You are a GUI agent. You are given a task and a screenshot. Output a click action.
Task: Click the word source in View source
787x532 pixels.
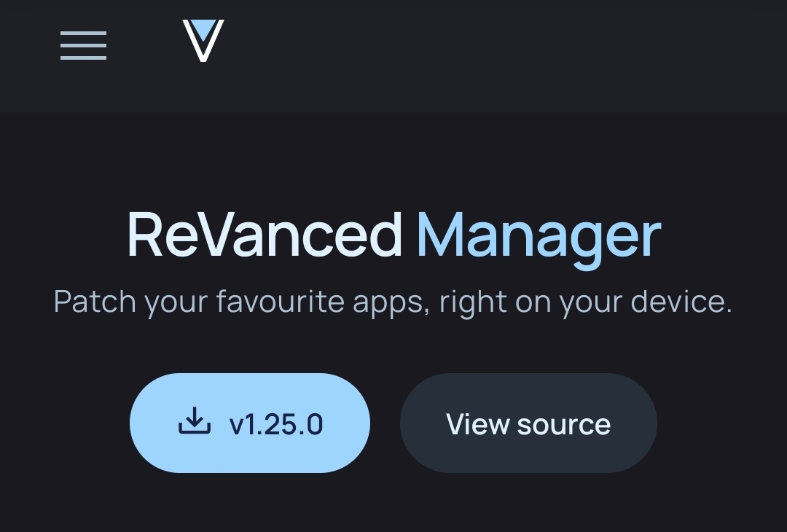(564, 426)
